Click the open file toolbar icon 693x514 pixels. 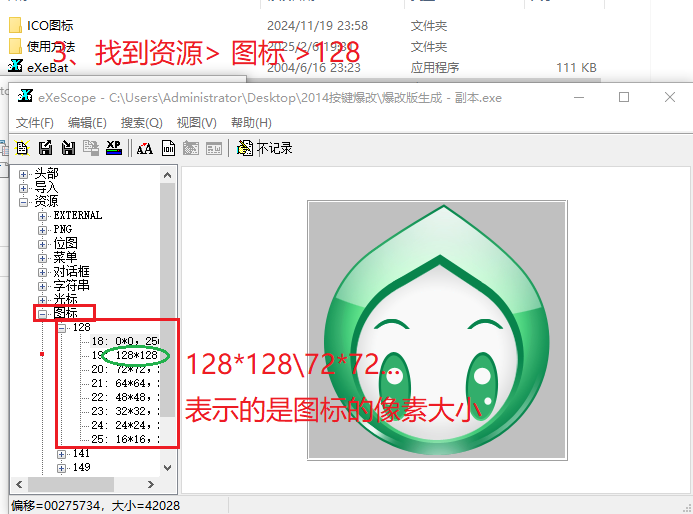coord(22,148)
